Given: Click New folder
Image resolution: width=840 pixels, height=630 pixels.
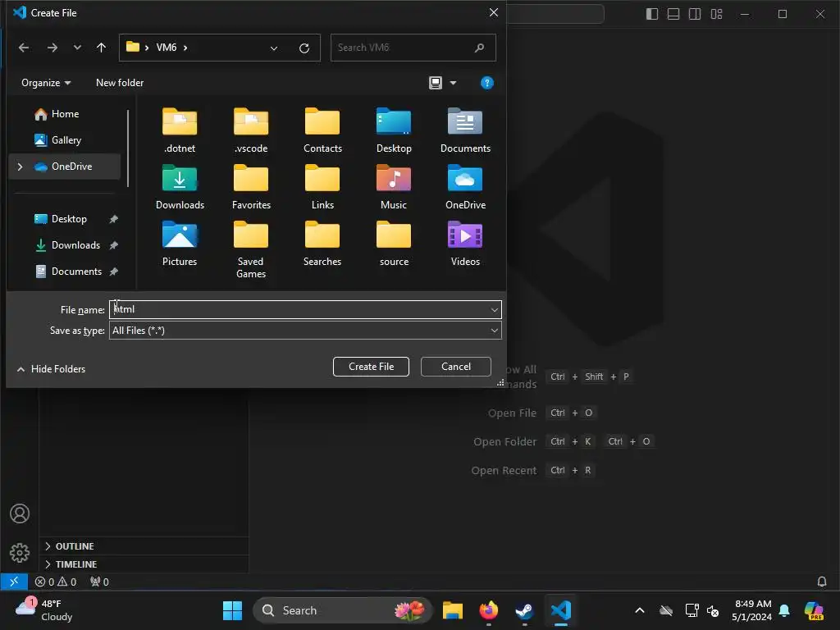Looking at the screenshot, I should click(x=120, y=83).
